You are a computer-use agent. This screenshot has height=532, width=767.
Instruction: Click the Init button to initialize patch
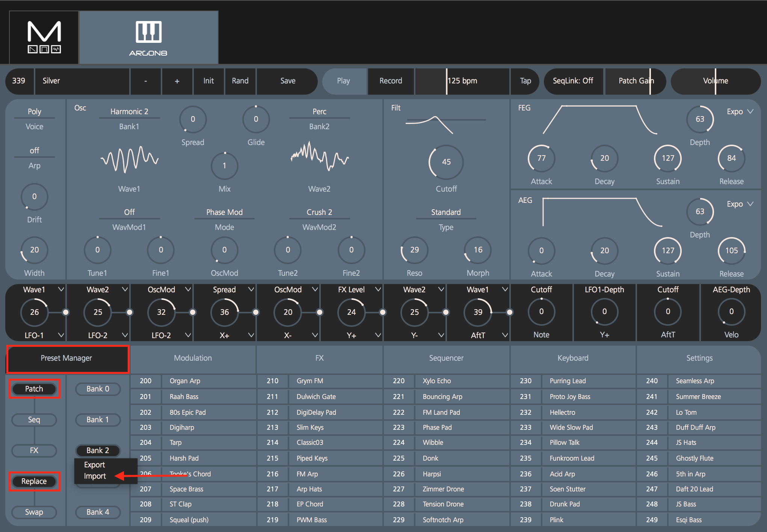pos(209,81)
